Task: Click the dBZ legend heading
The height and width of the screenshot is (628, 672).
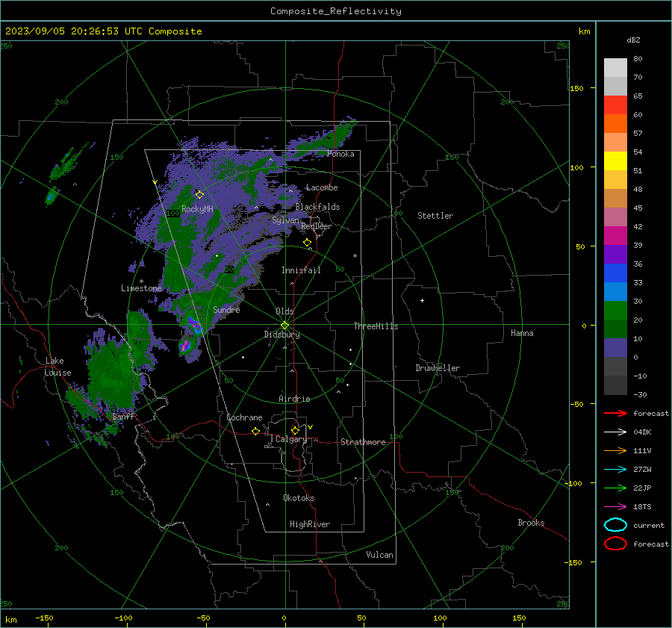Action: pyautogui.click(x=633, y=40)
